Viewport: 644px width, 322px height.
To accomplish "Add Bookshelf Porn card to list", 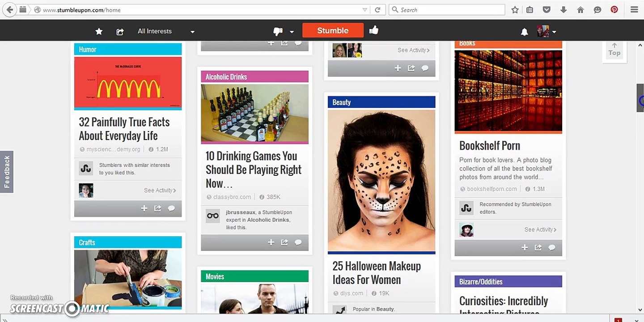I will pos(525,247).
